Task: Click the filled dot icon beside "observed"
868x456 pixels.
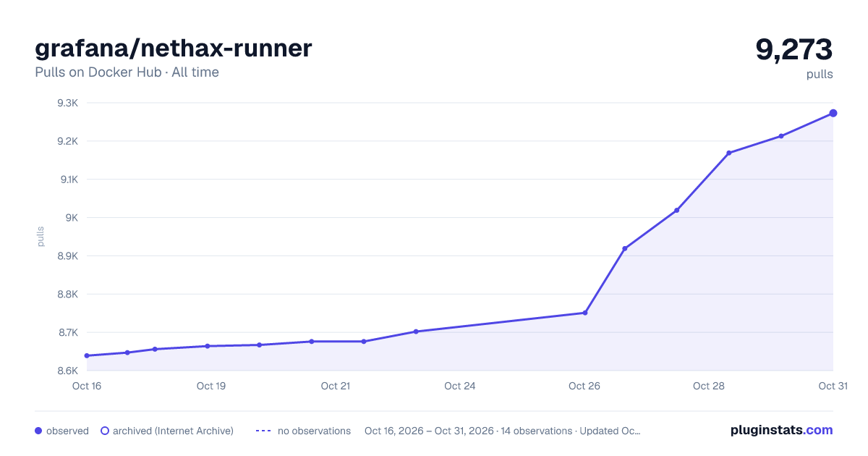Action: click(38, 431)
